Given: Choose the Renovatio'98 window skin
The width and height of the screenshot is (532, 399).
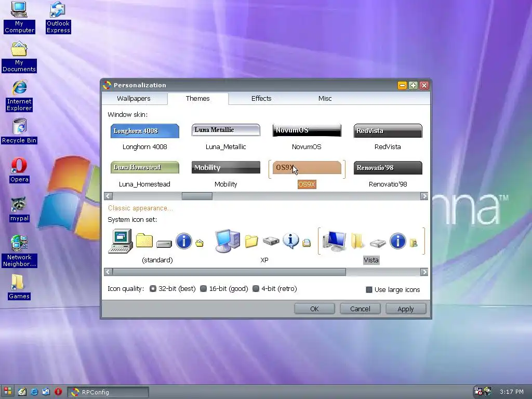Looking at the screenshot, I should click(388, 175).
